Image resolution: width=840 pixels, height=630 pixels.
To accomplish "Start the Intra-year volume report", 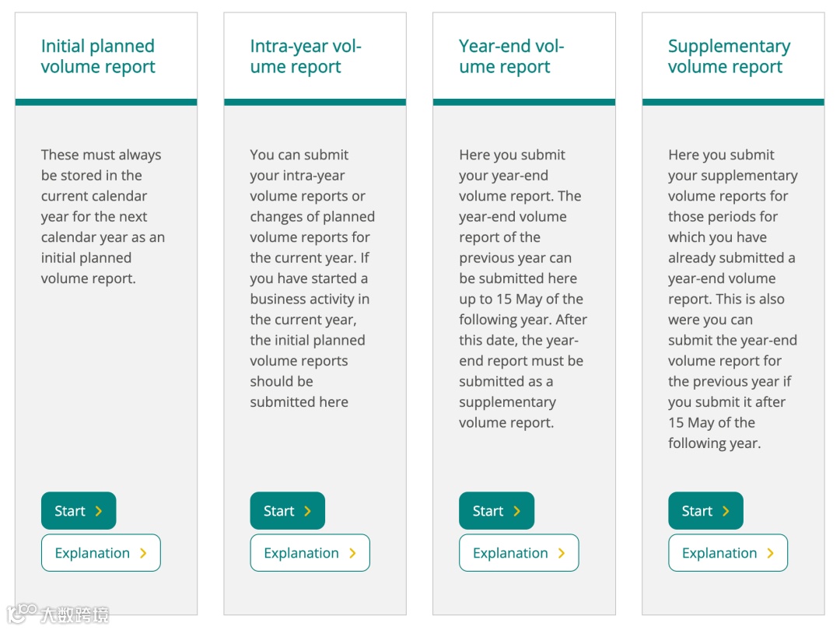I will 287,511.
